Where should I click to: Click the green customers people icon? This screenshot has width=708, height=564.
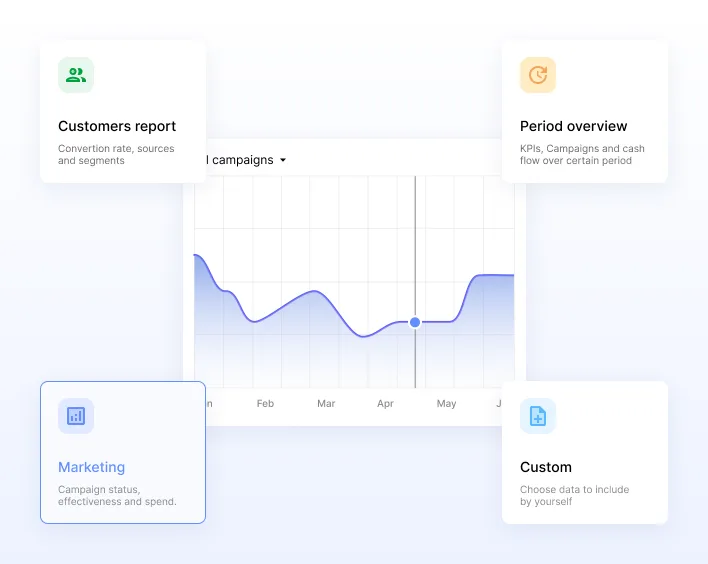pos(76,75)
